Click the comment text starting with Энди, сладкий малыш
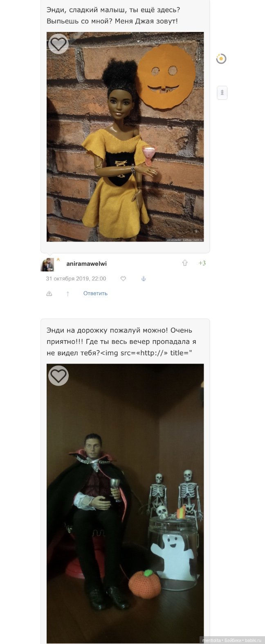Viewport: 265px width, 644px height. point(113,15)
